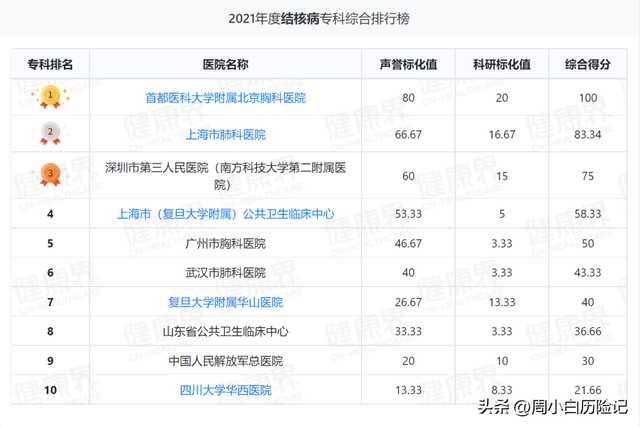Click the 综合得分 column header
The image size is (640, 427).
click(588, 64)
